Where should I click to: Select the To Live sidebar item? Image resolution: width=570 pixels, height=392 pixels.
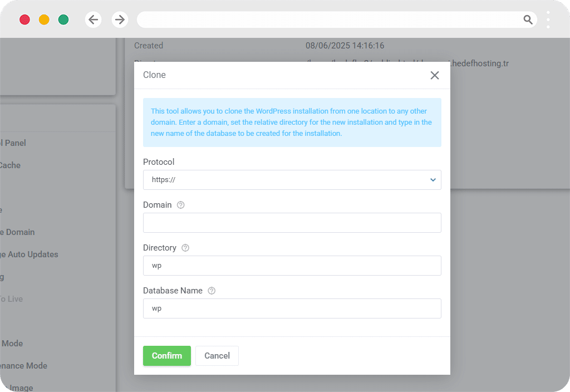click(11, 299)
